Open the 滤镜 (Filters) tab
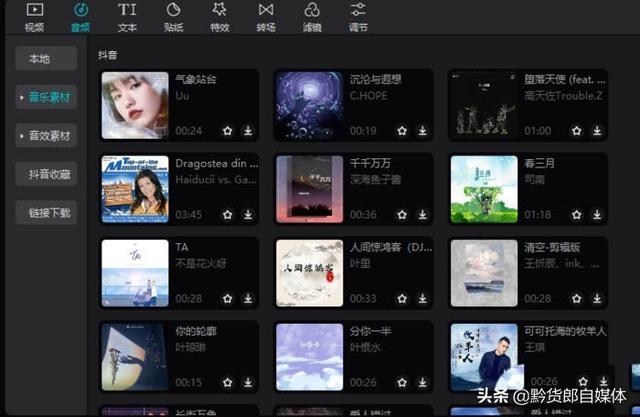 click(x=312, y=17)
